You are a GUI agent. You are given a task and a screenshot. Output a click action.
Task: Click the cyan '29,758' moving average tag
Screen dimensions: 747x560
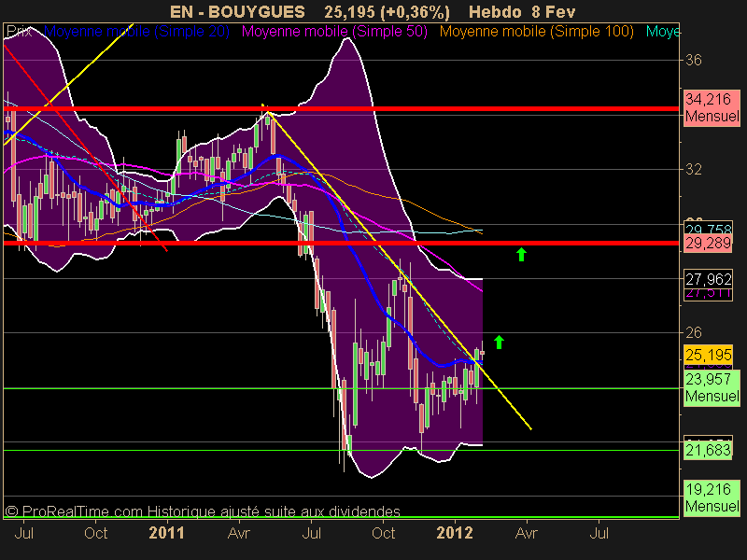coord(708,228)
